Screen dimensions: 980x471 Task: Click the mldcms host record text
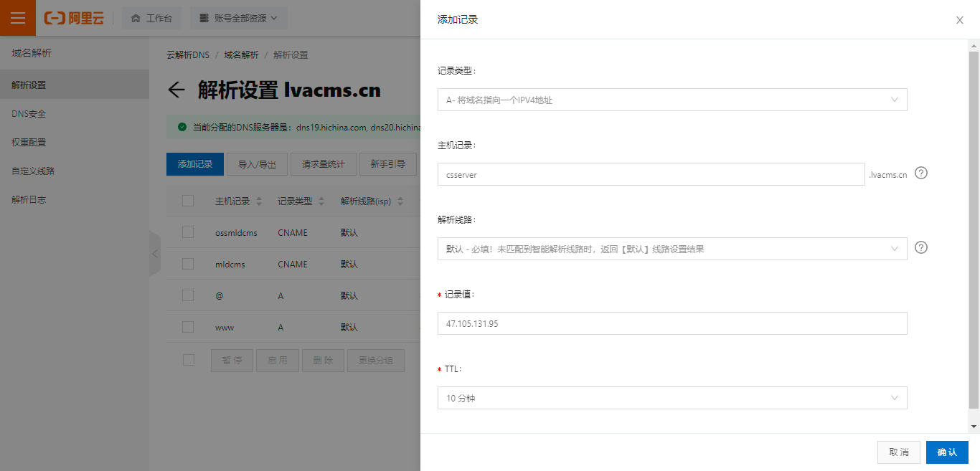click(x=230, y=265)
